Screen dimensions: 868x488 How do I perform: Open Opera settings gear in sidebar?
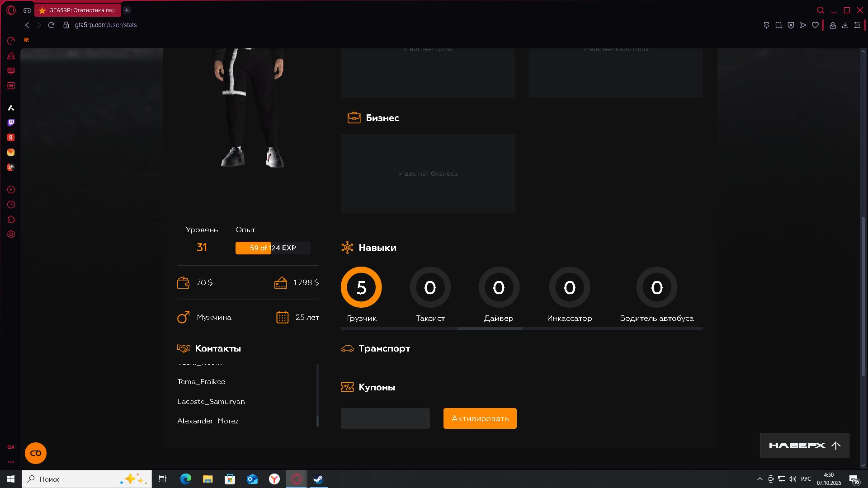point(11,235)
